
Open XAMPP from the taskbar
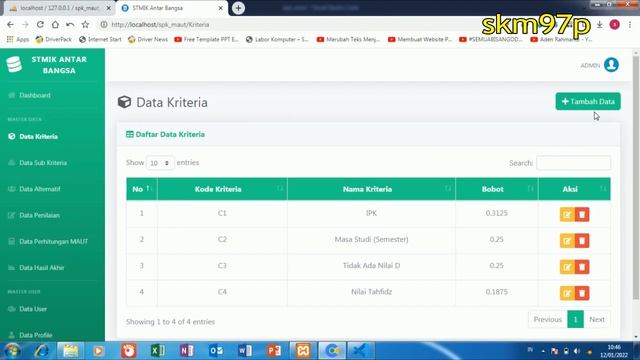pos(303,351)
